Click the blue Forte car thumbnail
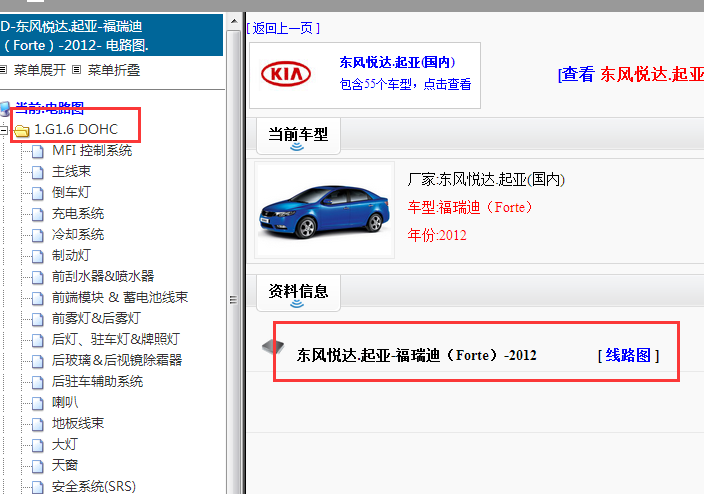 coord(325,210)
